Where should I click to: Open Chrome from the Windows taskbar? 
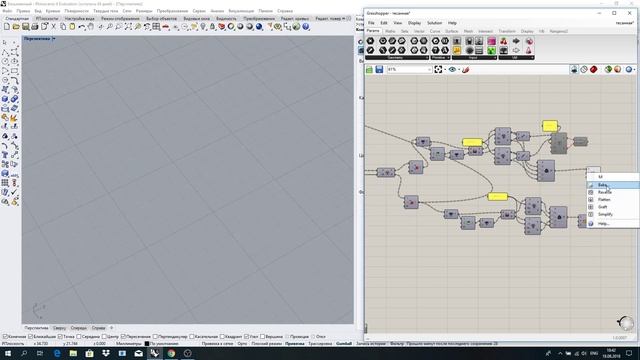[171, 353]
